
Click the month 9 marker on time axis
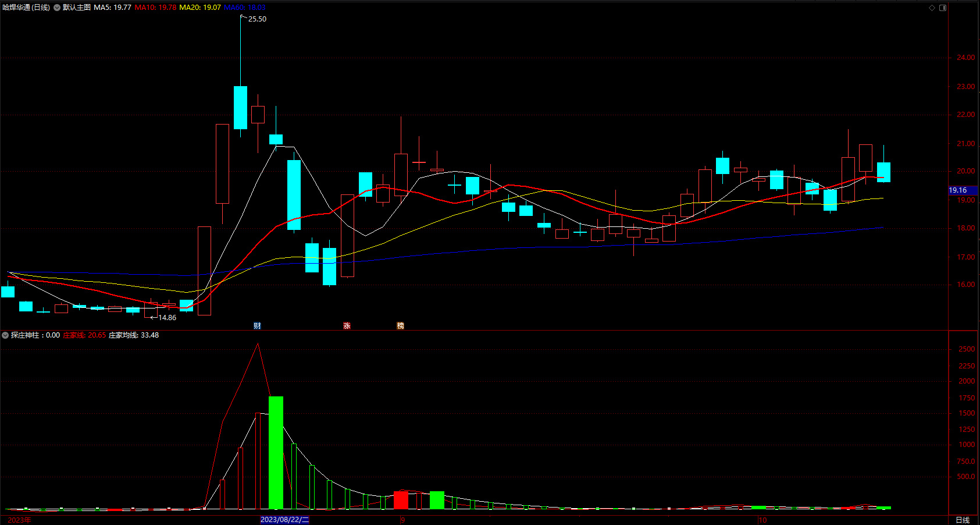(402, 520)
